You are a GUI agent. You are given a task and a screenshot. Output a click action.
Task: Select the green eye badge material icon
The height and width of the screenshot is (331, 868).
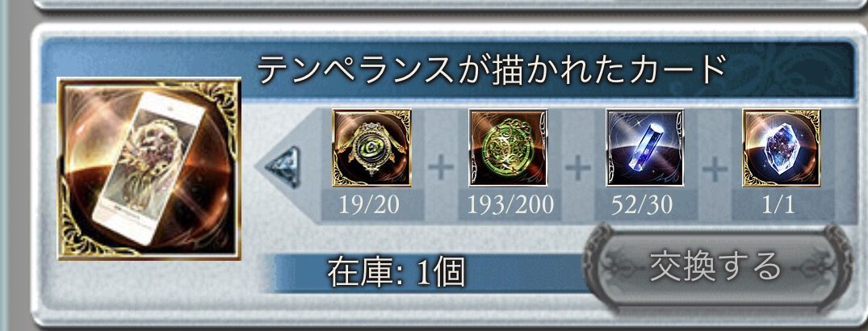[x=371, y=148]
